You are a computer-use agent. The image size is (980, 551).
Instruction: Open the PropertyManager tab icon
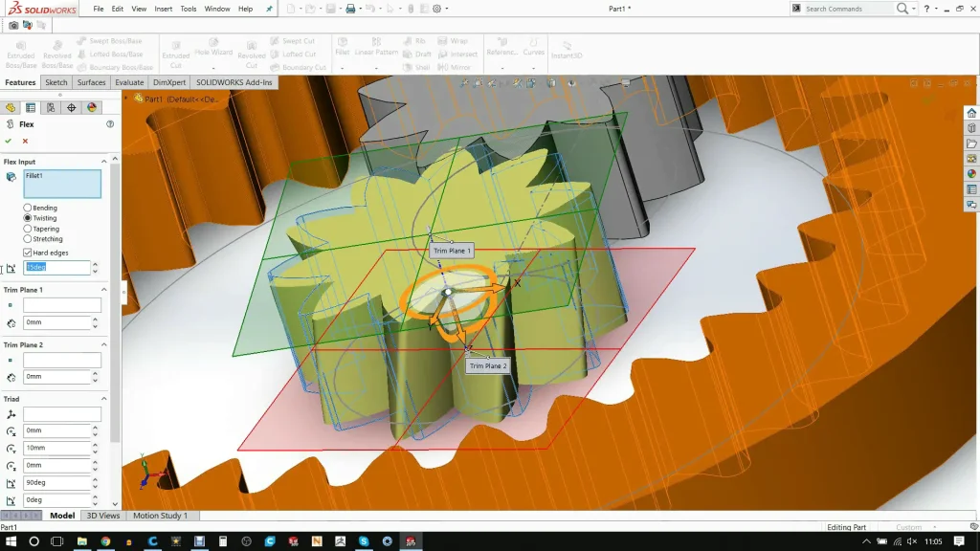pos(31,108)
